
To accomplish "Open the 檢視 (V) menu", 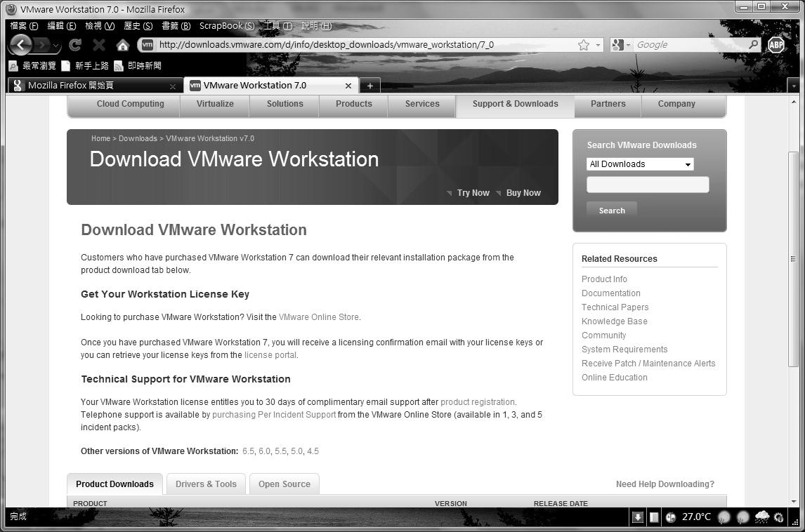I will point(100,26).
